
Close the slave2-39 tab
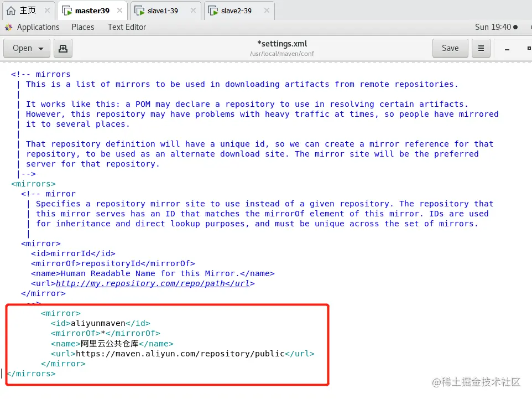tap(267, 11)
